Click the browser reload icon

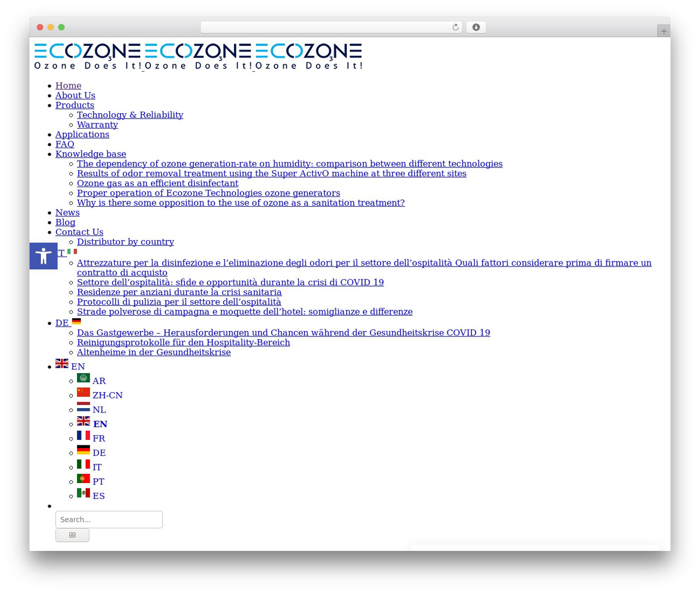click(x=455, y=27)
